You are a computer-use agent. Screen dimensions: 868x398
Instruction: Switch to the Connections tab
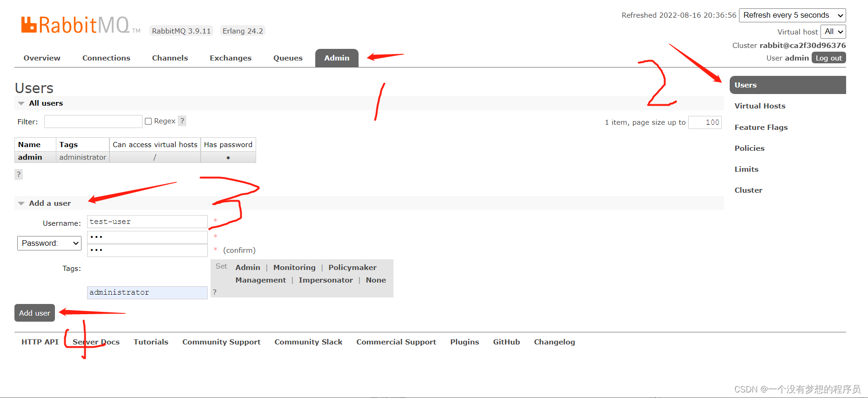click(x=106, y=58)
